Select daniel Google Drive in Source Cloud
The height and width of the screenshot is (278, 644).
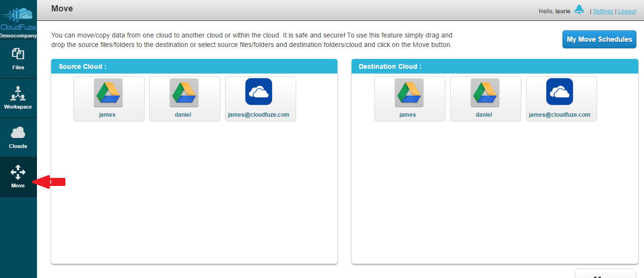click(x=185, y=99)
